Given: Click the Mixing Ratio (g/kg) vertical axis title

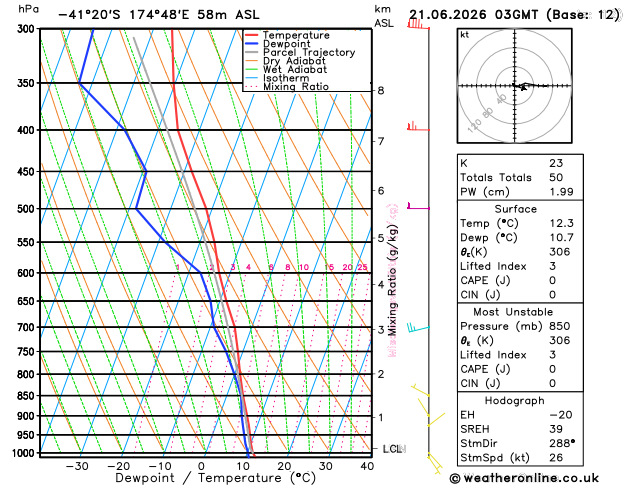Looking at the screenshot, I should point(393,279).
